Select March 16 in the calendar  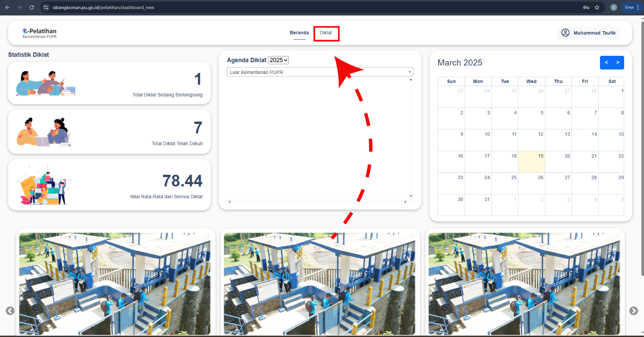pos(451,162)
